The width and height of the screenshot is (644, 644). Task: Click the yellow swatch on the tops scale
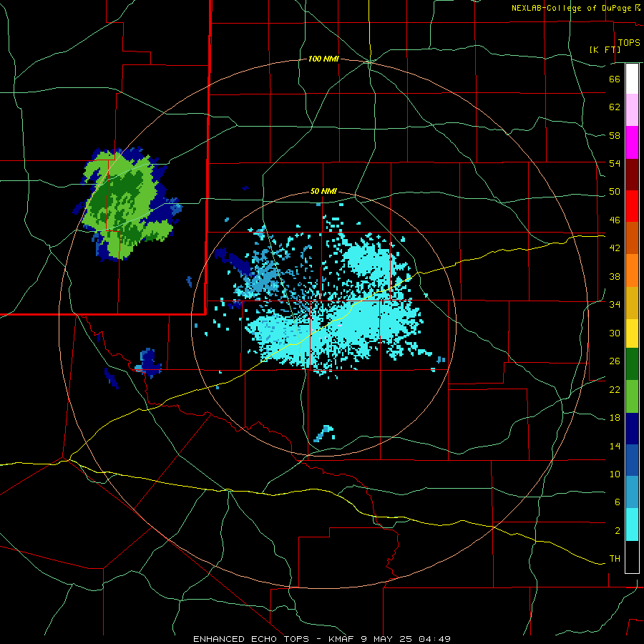click(632, 333)
